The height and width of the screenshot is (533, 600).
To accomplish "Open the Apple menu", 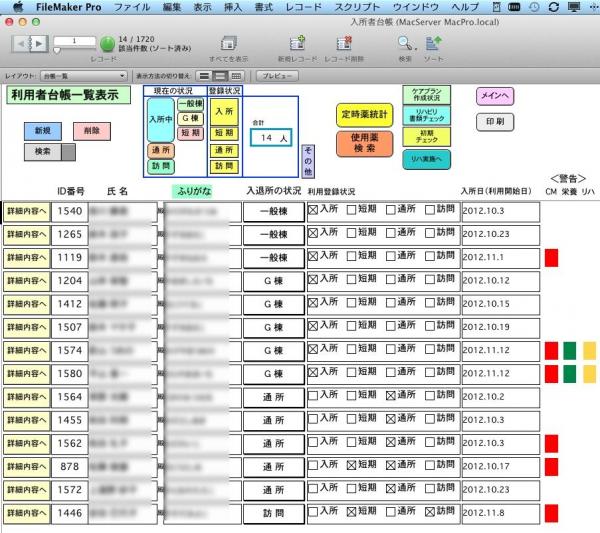I will (x=17, y=7).
